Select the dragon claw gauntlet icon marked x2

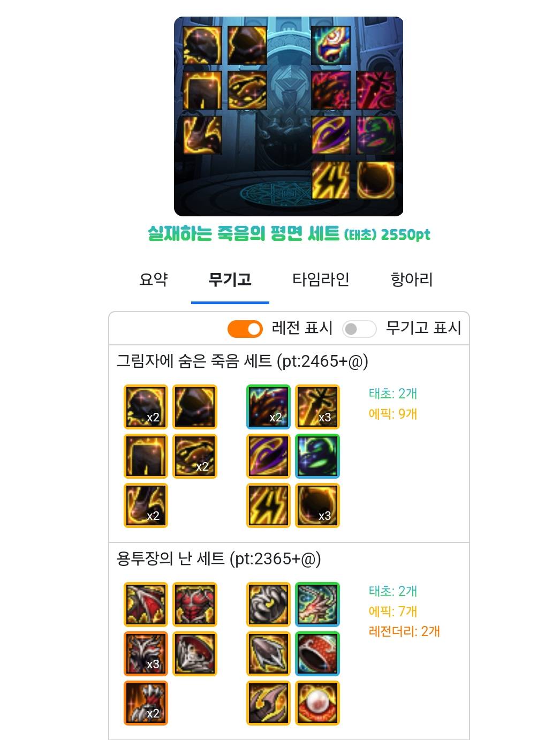click(x=146, y=703)
